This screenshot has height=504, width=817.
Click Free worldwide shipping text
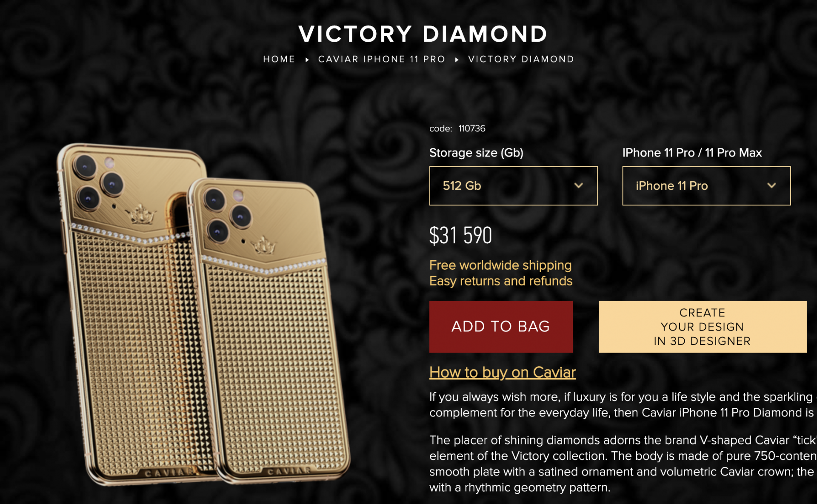pos(500,265)
